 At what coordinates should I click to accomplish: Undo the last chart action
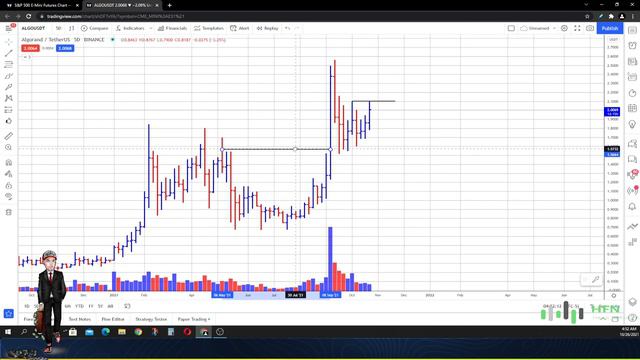(287, 28)
